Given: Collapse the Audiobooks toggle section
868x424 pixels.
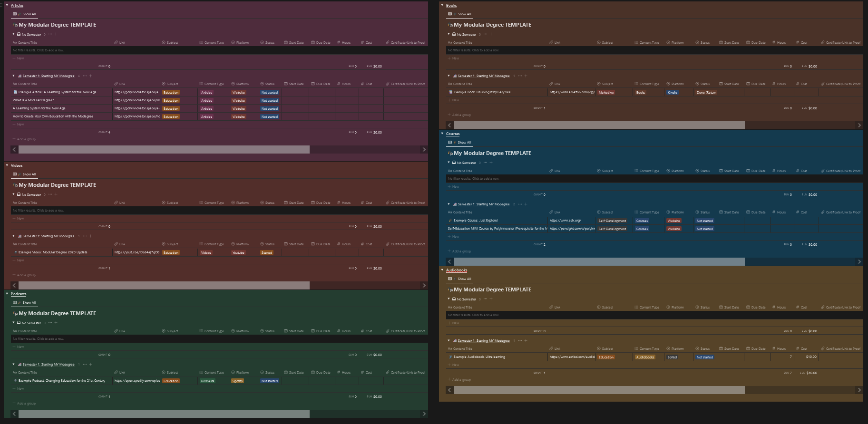Looking at the screenshot, I should 442,270.
